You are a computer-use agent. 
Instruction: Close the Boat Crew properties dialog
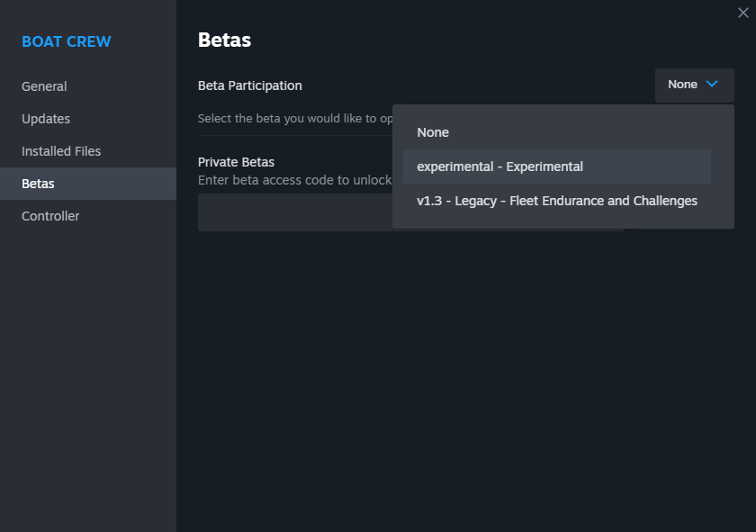pyautogui.click(x=743, y=13)
